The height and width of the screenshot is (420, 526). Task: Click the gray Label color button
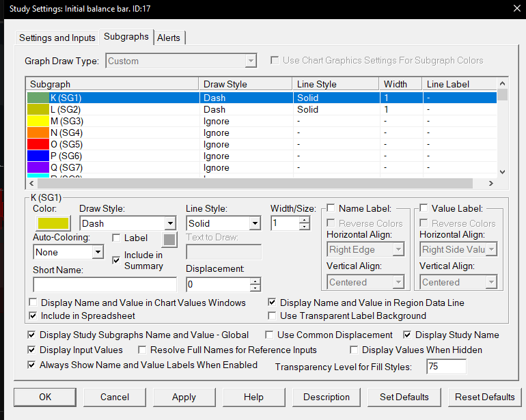coord(169,239)
